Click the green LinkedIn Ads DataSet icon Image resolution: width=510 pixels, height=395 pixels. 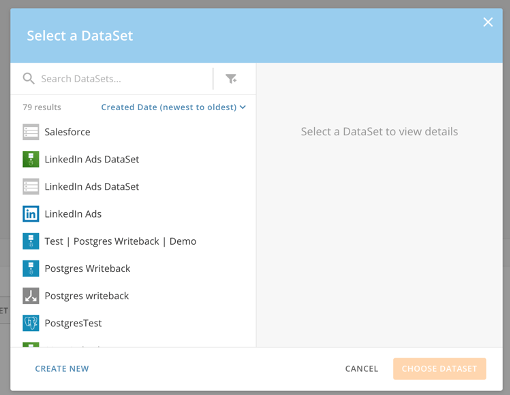click(x=31, y=159)
